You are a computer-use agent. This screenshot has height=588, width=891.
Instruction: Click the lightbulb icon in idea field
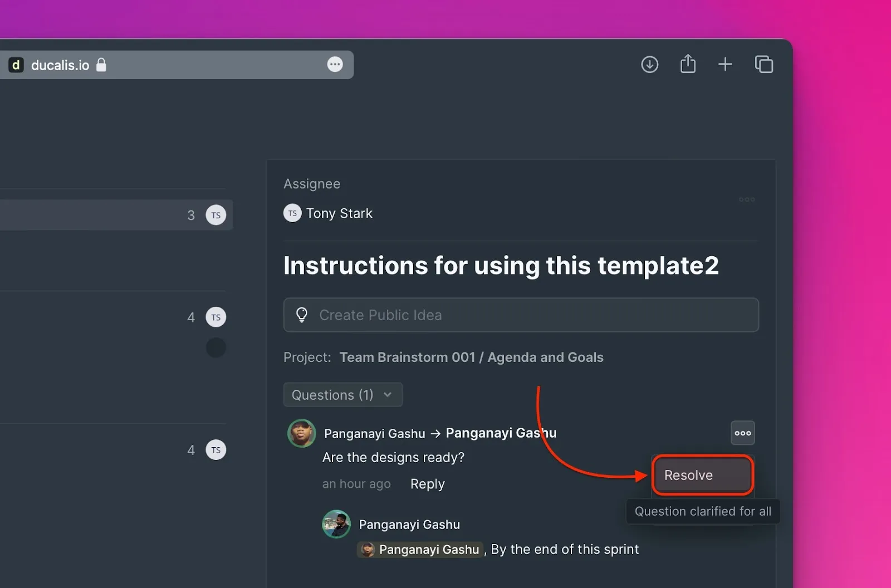tap(302, 315)
